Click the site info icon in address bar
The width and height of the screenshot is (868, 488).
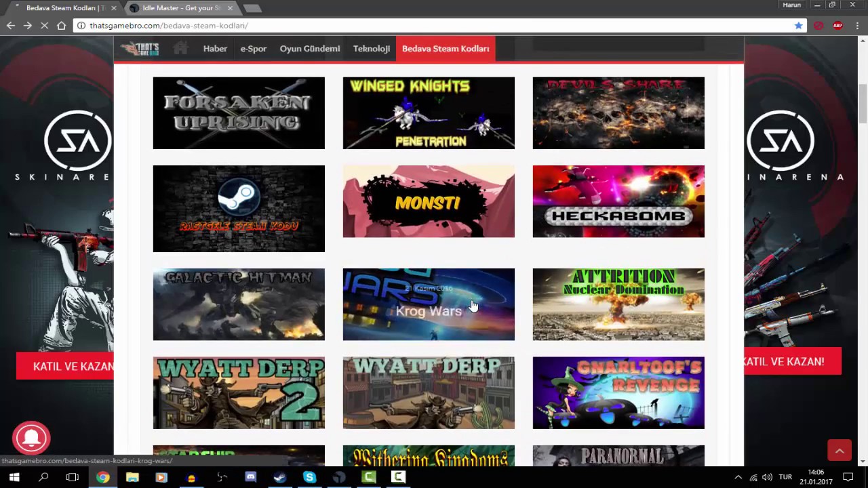(81, 26)
